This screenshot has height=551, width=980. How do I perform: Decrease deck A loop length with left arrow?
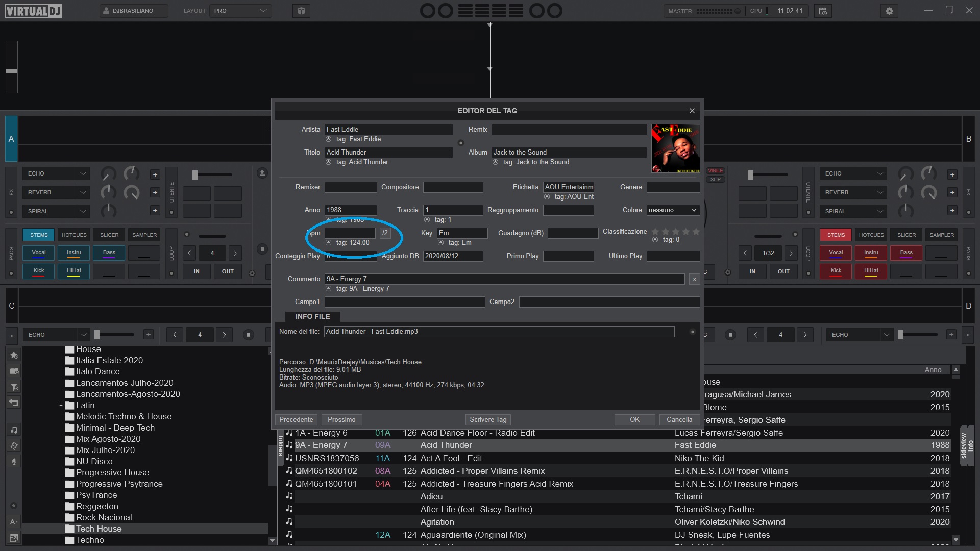click(x=189, y=253)
